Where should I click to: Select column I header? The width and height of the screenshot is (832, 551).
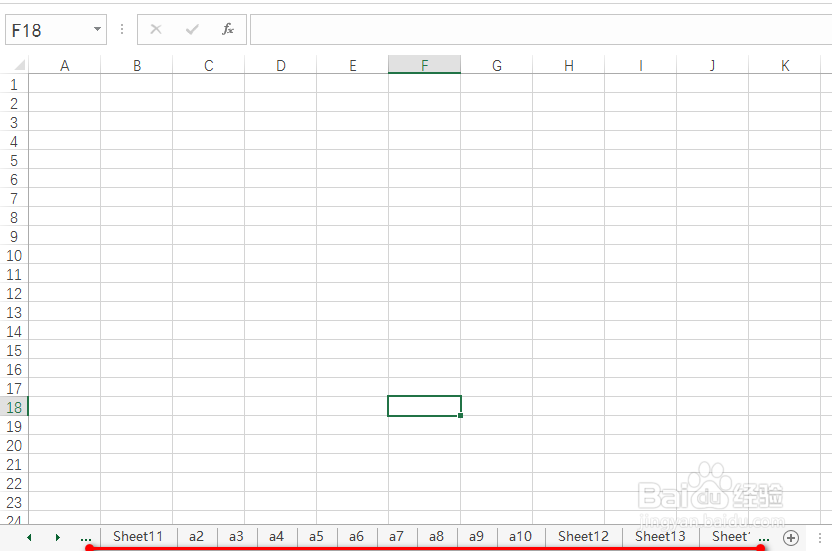coord(640,65)
